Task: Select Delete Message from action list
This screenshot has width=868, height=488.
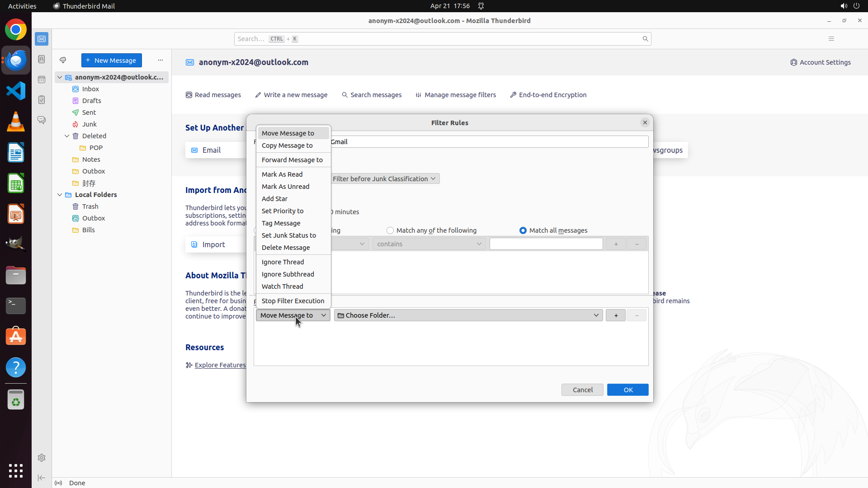Action: [x=286, y=248]
